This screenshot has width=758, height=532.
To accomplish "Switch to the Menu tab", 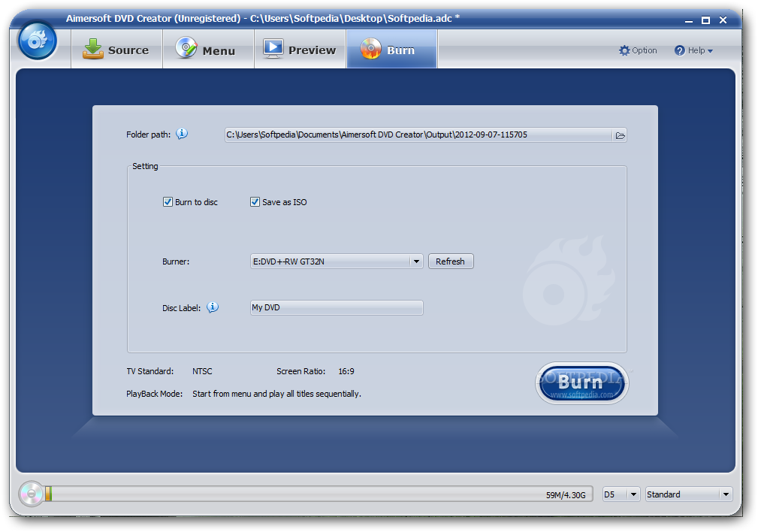I will pyautogui.click(x=208, y=50).
